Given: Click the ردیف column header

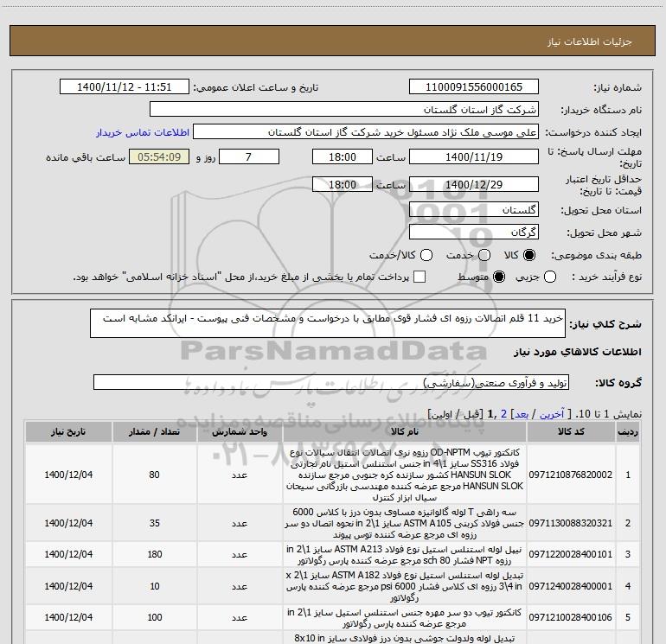Looking at the screenshot, I should [628, 431].
